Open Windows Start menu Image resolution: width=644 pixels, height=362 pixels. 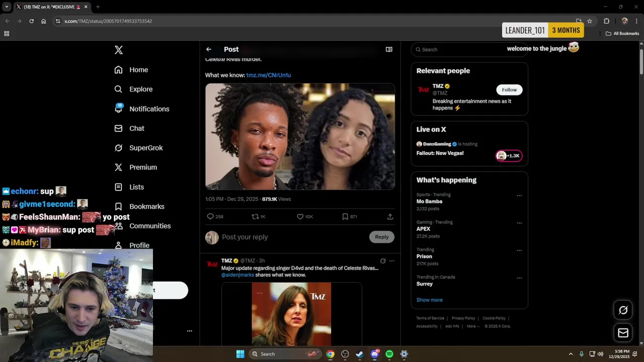[x=240, y=354]
